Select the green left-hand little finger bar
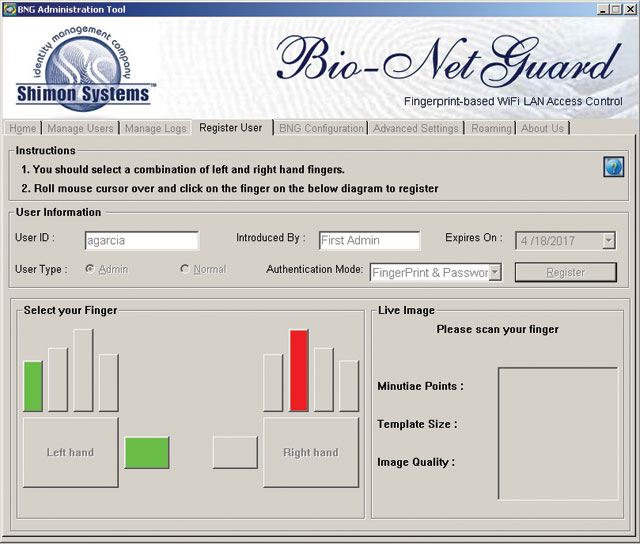 [33, 386]
